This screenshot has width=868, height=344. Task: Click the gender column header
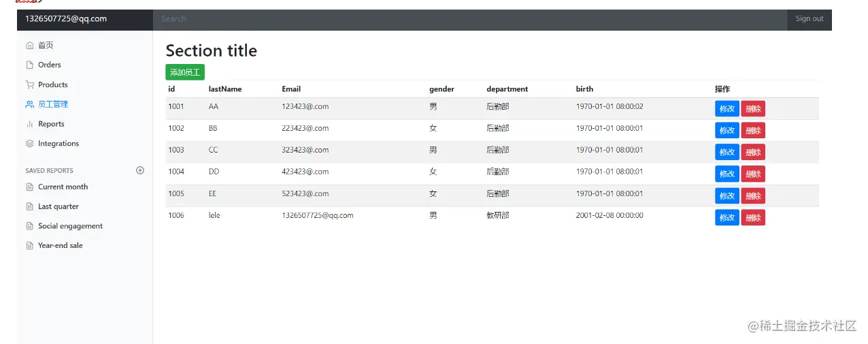point(441,89)
